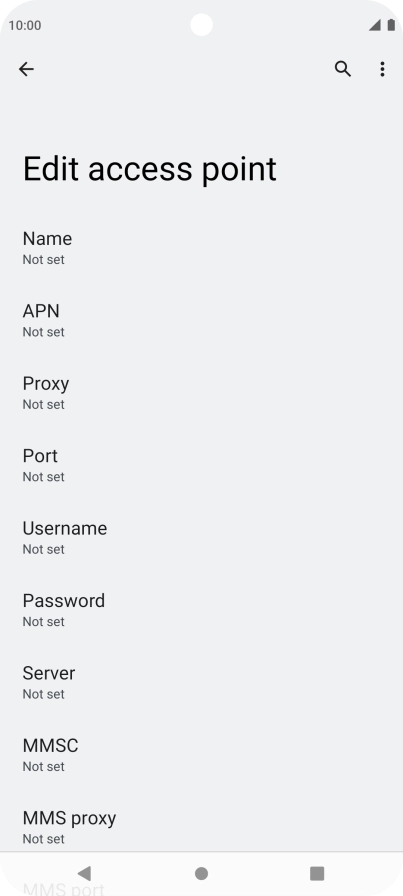Open the MMSC setting

tap(201, 755)
